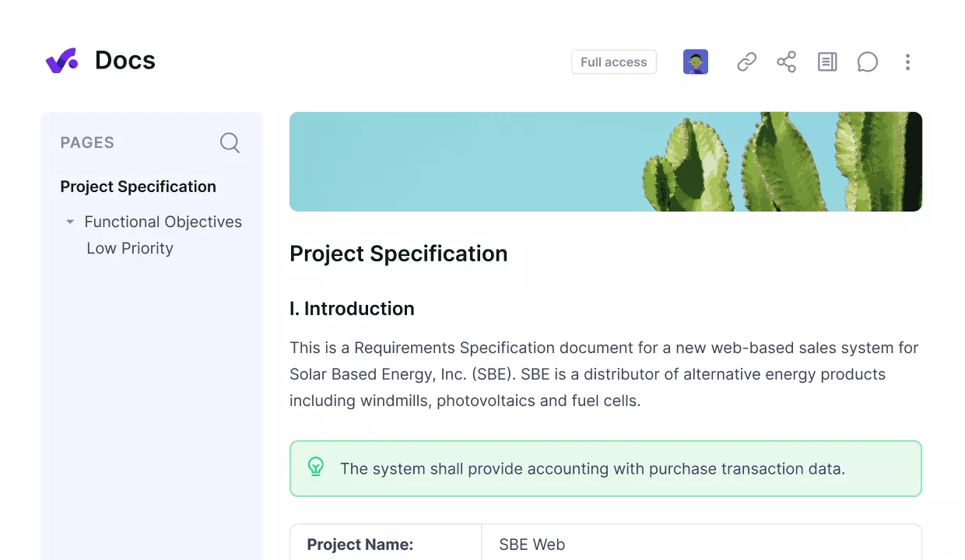The height and width of the screenshot is (560, 965).
Task: Click the lightbulb icon in the callout
Action: pos(316,467)
